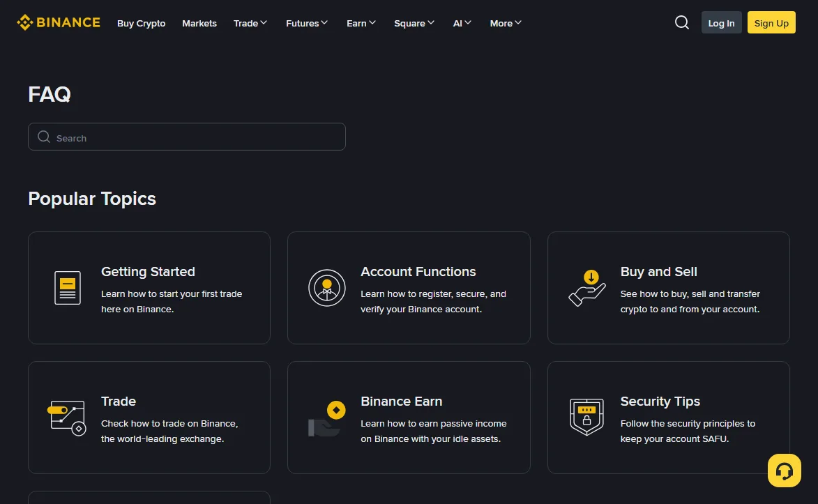Click the Log In button
818x504 pixels.
coord(722,22)
